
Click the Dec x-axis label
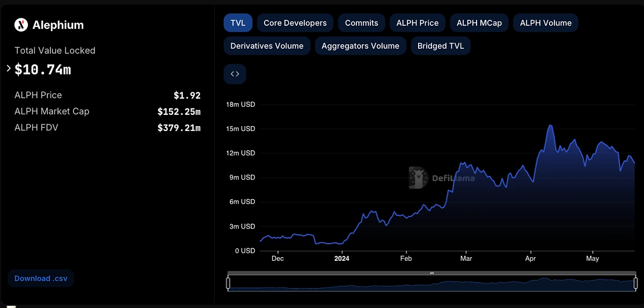coord(277,259)
